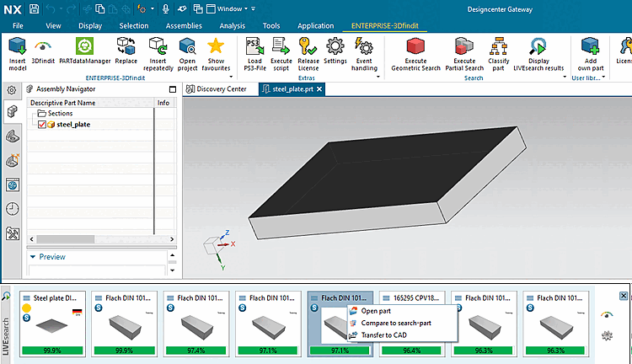The width and height of the screenshot is (632, 364).
Task: Collapse the Preview section
Action: pos(33,257)
